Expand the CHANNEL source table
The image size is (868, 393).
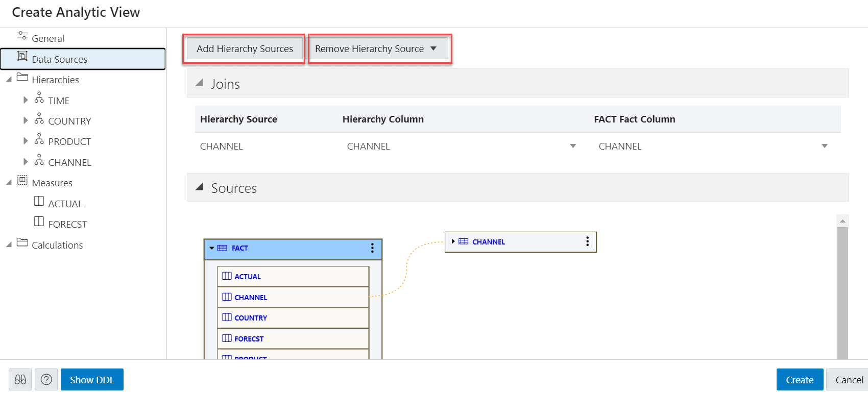click(453, 241)
